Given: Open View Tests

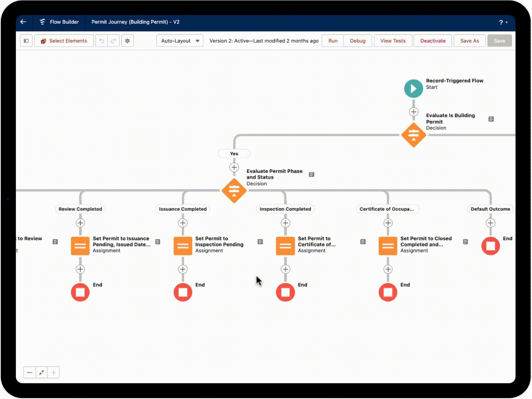Looking at the screenshot, I should [393, 41].
